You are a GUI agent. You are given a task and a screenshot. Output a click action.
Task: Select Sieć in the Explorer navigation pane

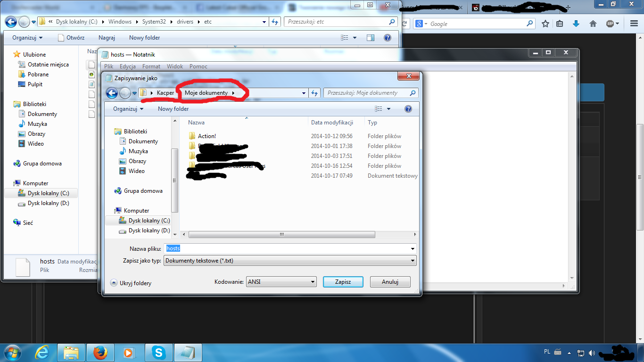tap(23, 222)
